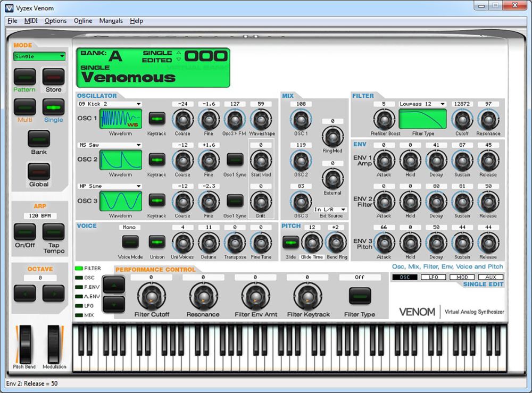
Task: Click the External level knob
Action: coord(332,178)
